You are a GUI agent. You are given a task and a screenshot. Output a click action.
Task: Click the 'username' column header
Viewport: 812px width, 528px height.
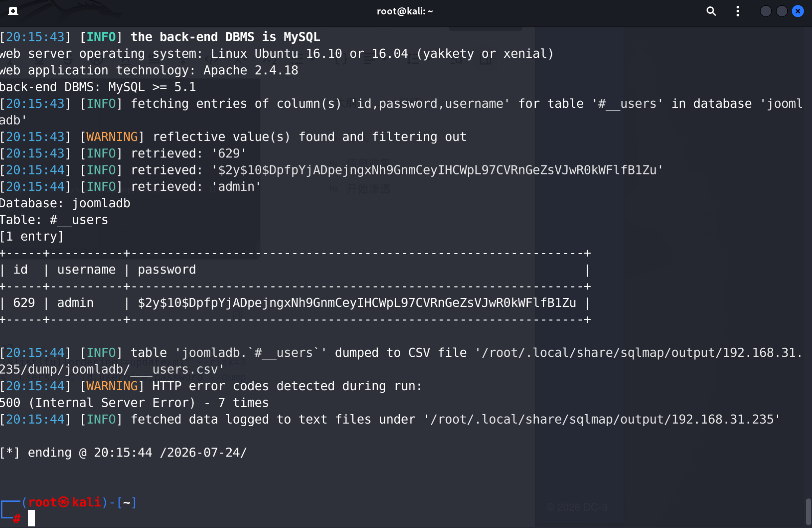pos(86,270)
